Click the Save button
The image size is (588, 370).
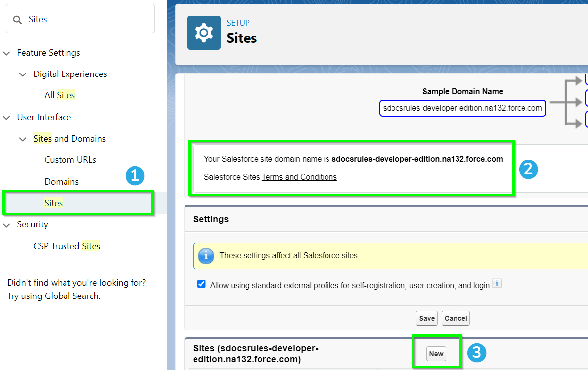tap(427, 318)
